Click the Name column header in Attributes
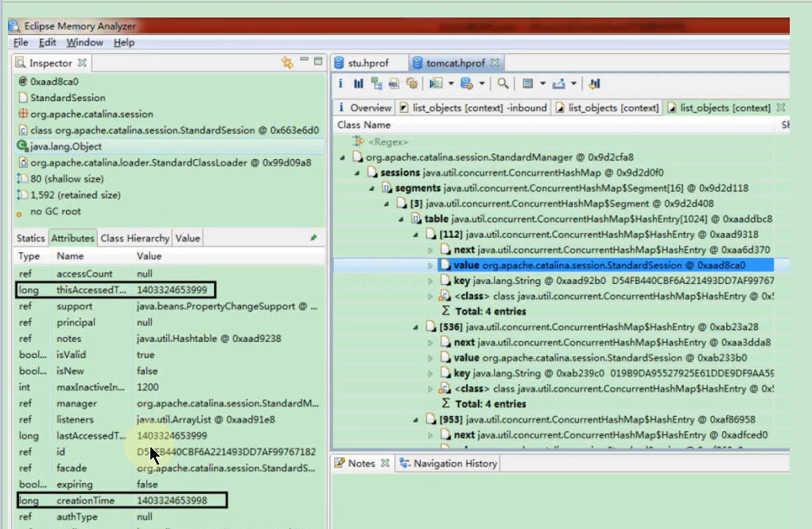 point(71,256)
